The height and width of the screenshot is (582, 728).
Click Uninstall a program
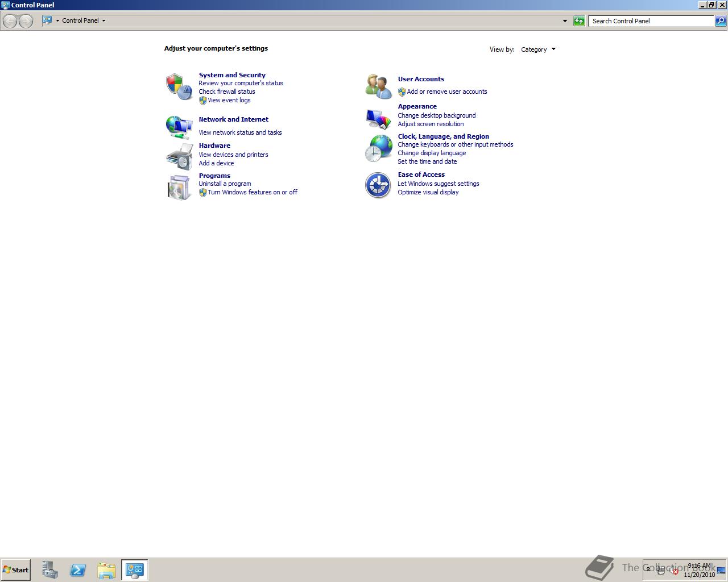coord(225,184)
